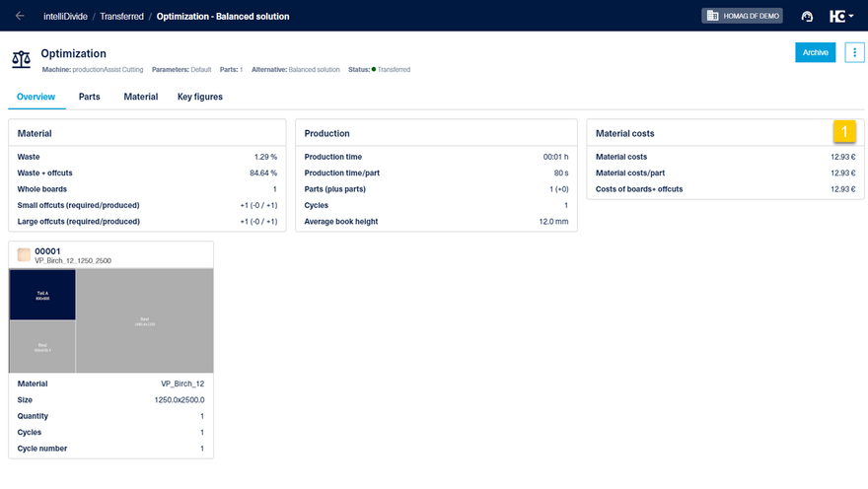This screenshot has height=489, width=868.
Task: Click the Production time value 00:01 h
Action: [x=555, y=157]
